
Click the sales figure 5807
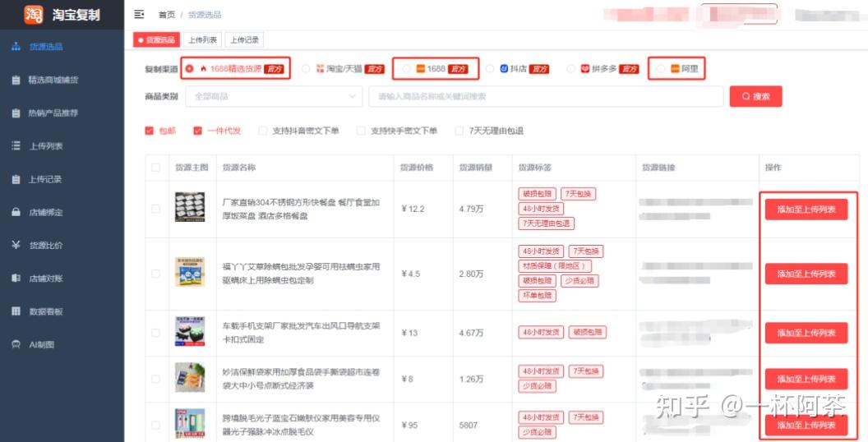pos(469,425)
